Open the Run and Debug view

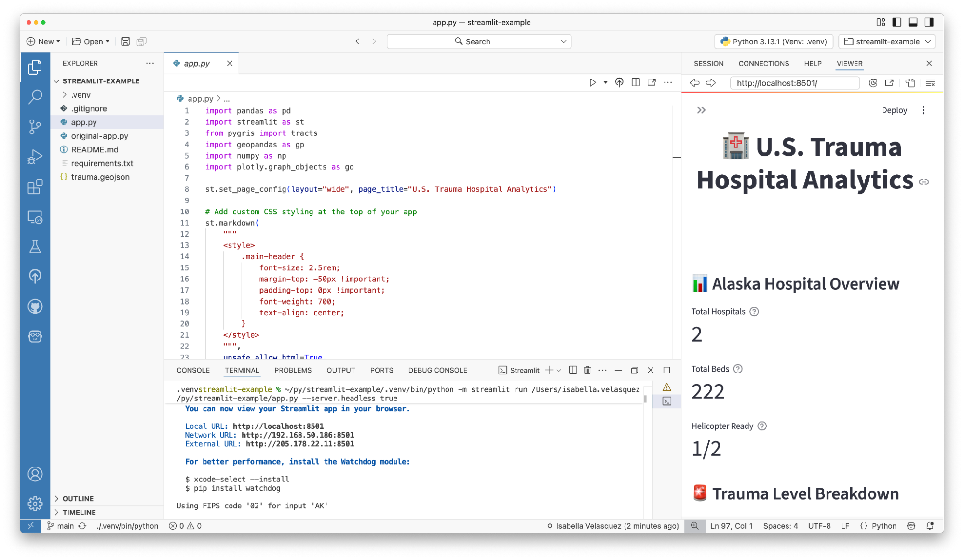click(35, 157)
